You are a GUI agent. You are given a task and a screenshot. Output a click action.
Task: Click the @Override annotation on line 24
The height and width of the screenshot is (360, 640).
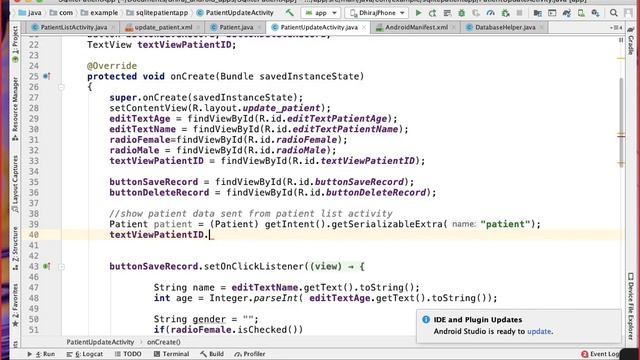coord(112,66)
